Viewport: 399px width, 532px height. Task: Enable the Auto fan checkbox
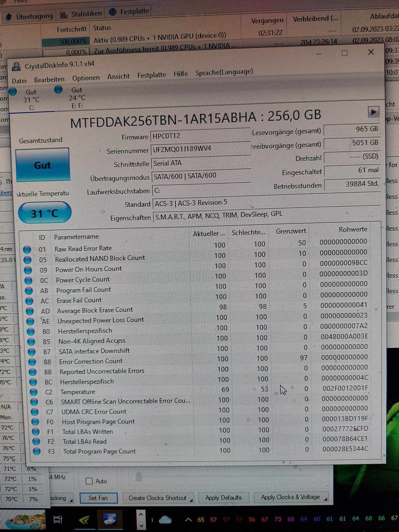point(89,481)
